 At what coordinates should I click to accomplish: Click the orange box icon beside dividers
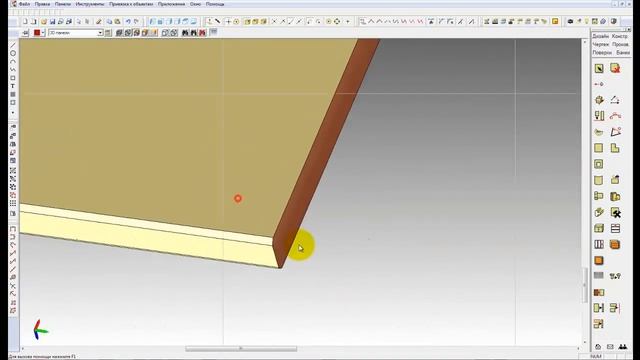tap(615, 244)
